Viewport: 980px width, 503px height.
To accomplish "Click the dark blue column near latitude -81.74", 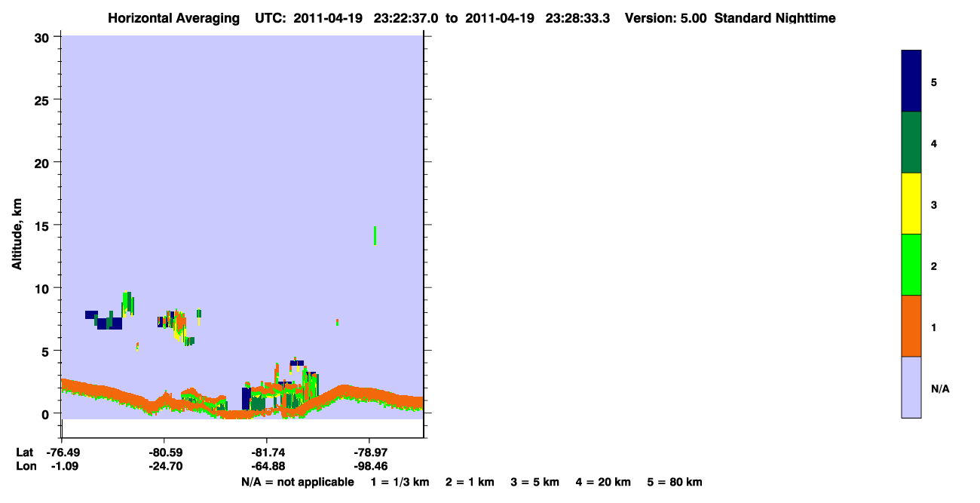I will click(x=246, y=398).
